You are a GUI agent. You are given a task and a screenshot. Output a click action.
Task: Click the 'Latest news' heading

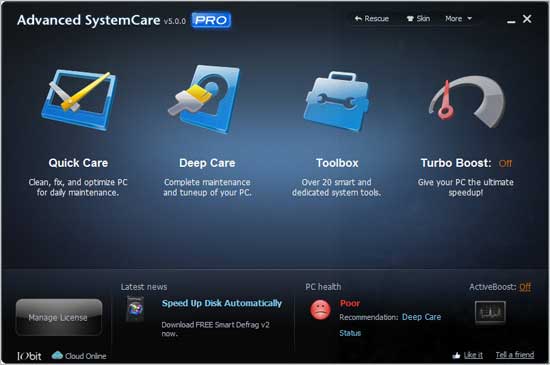pyautogui.click(x=144, y=287)
